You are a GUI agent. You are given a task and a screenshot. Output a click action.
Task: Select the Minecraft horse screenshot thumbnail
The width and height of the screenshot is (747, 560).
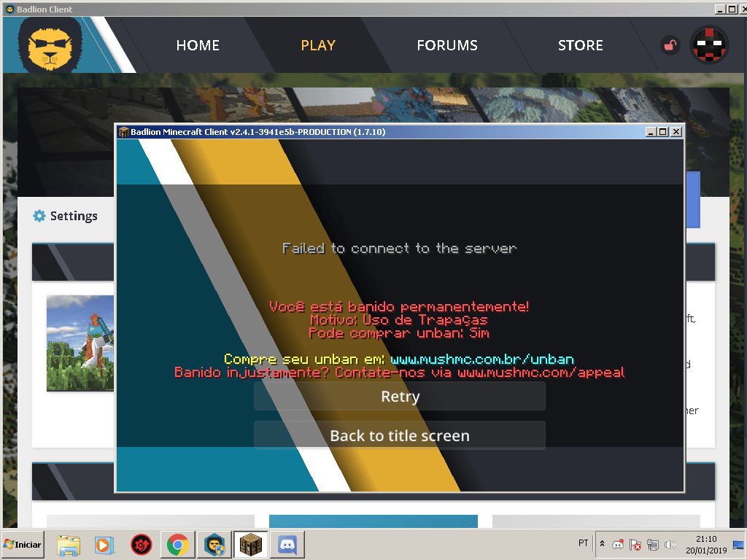(80, 343)
